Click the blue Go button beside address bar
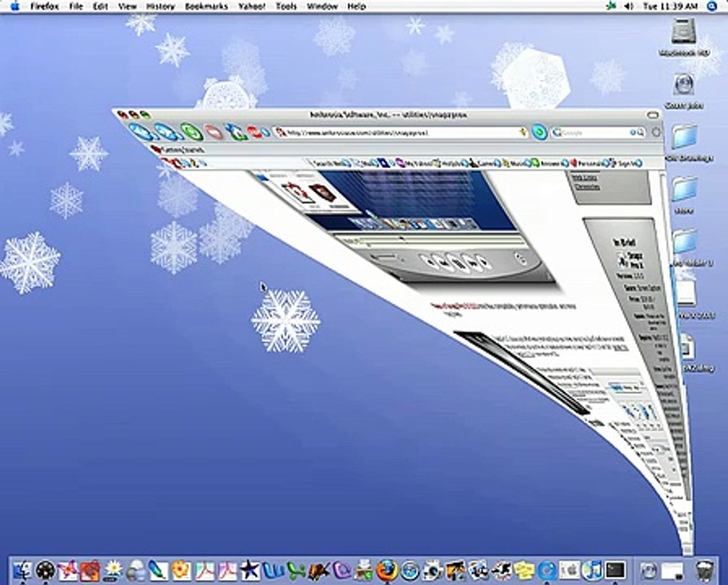This screenshot has width=728, height=585. tap(539, 132)
